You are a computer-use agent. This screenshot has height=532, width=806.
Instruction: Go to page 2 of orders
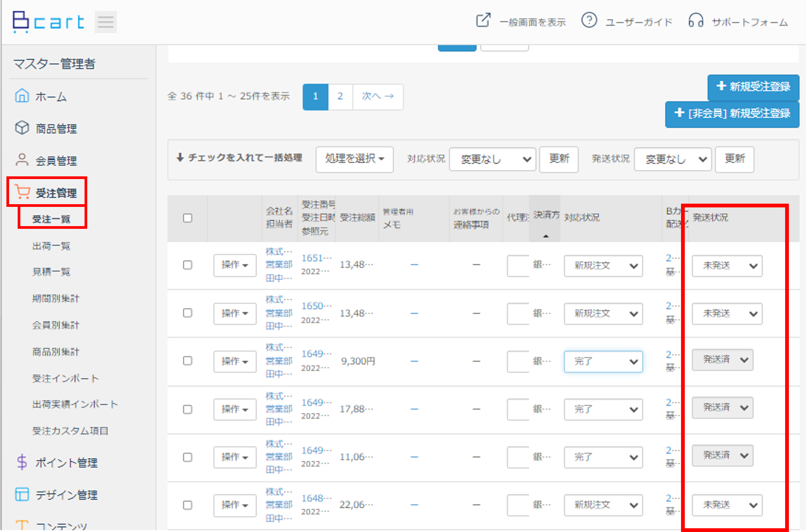click(x=340, y=97)
